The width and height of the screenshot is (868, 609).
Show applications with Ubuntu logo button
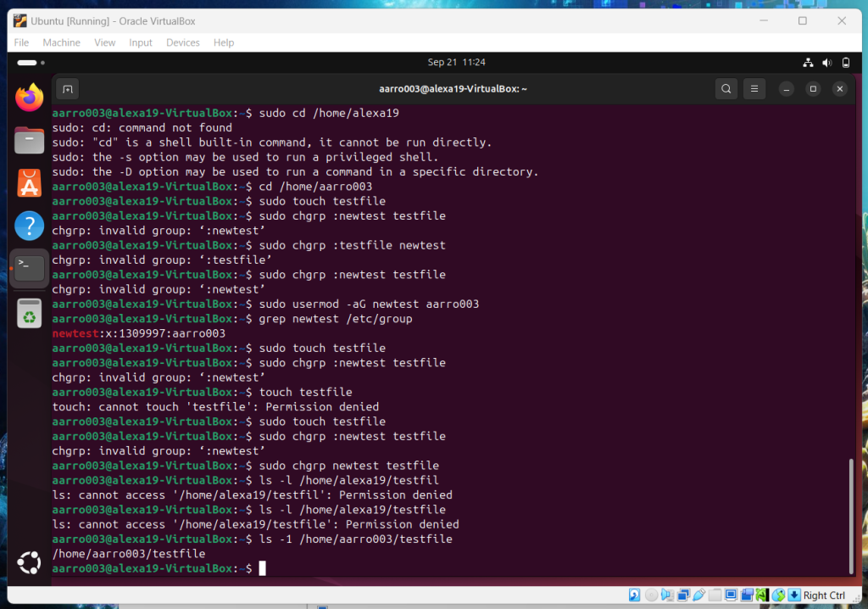pos(30,562)
